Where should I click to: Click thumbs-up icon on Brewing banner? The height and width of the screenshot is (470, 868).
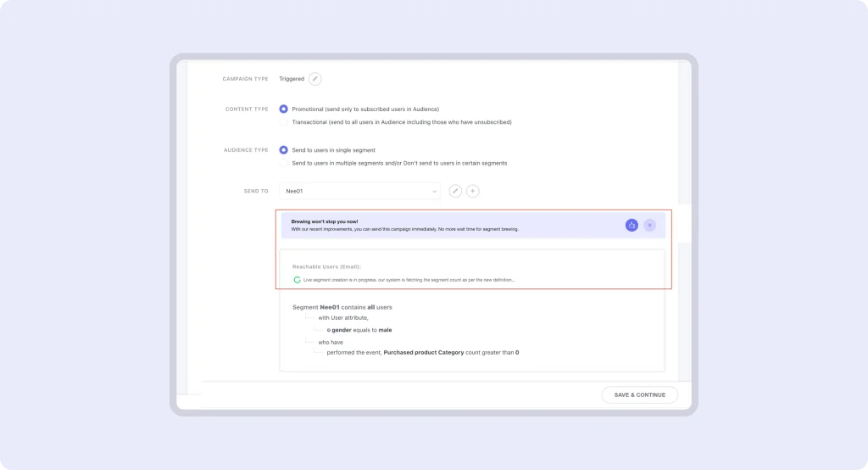632,225
